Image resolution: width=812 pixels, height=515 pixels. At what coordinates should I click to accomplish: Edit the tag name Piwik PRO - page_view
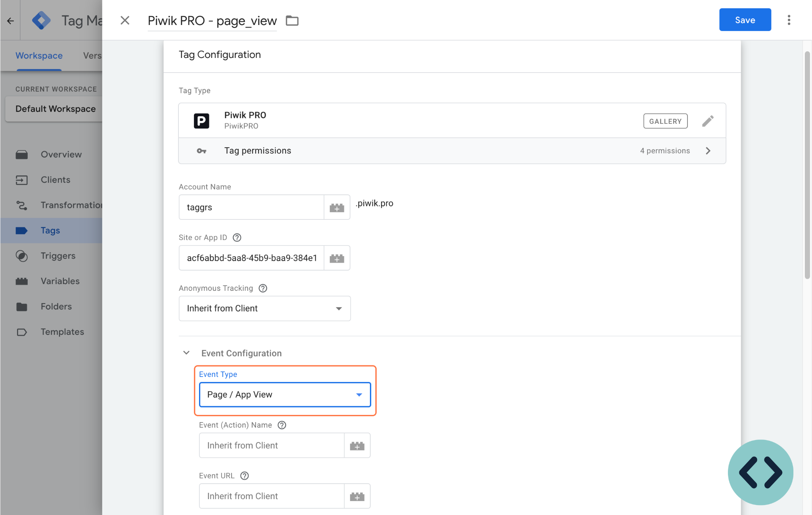[212, 21]
